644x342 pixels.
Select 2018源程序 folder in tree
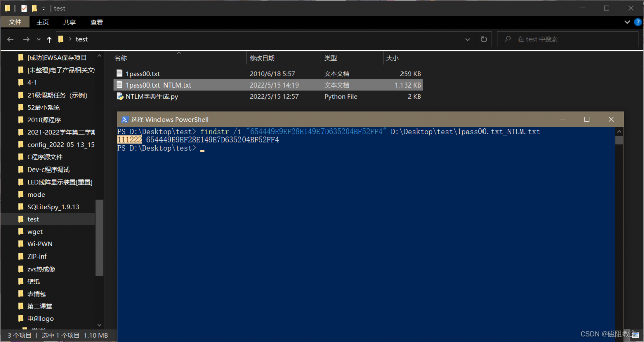pos(44,120)
